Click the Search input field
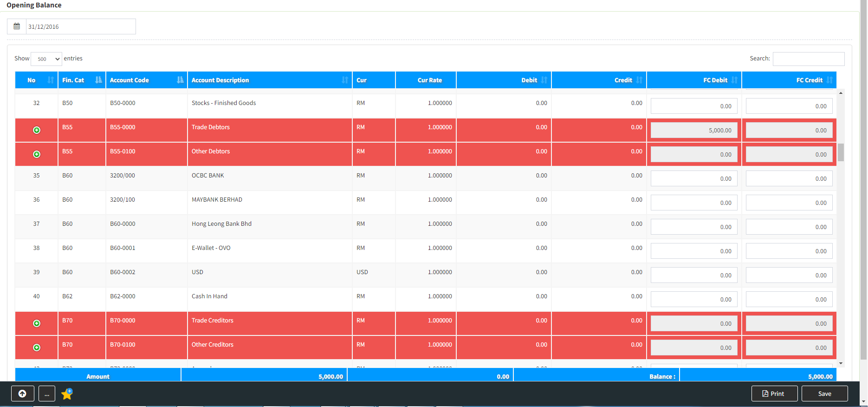868x407 pixels. tap(808, 59)
